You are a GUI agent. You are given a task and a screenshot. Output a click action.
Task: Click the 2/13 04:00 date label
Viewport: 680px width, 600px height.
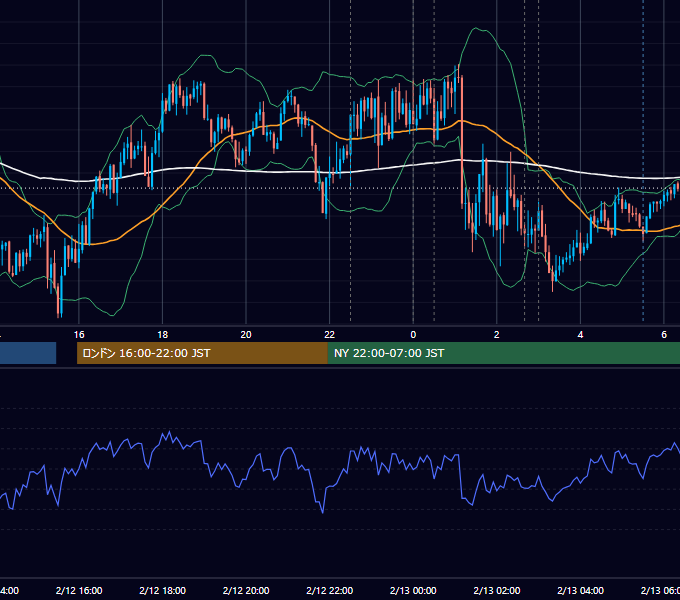tap(580, 590)
